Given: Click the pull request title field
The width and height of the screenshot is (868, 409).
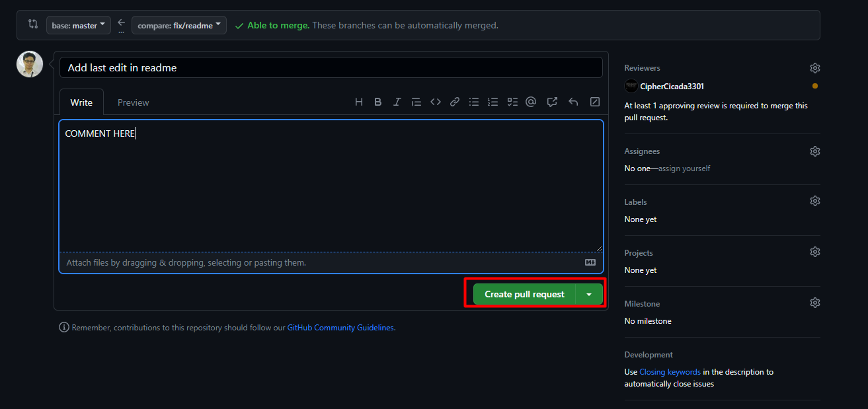Looking at the screenshot, I should point(331,67).
